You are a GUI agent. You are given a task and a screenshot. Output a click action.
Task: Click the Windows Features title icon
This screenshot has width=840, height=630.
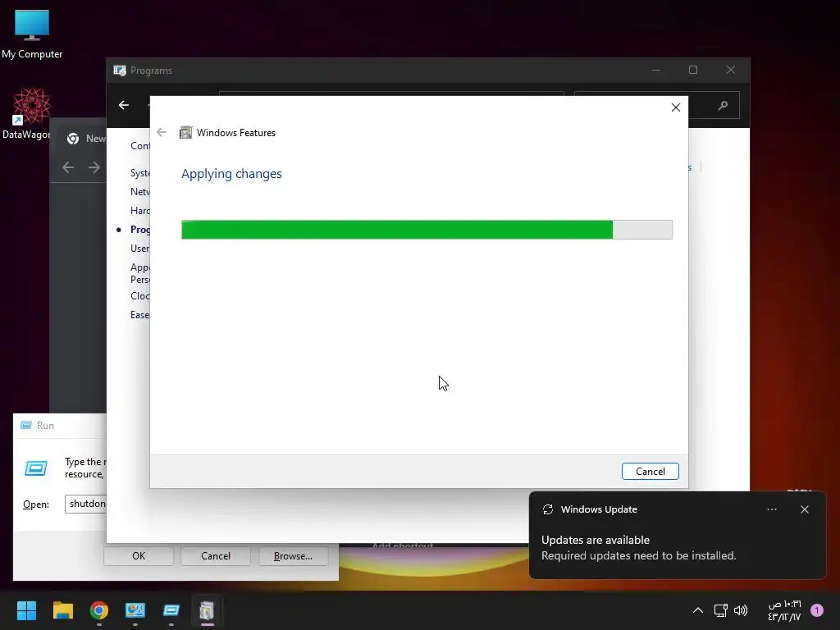point(186,132)
